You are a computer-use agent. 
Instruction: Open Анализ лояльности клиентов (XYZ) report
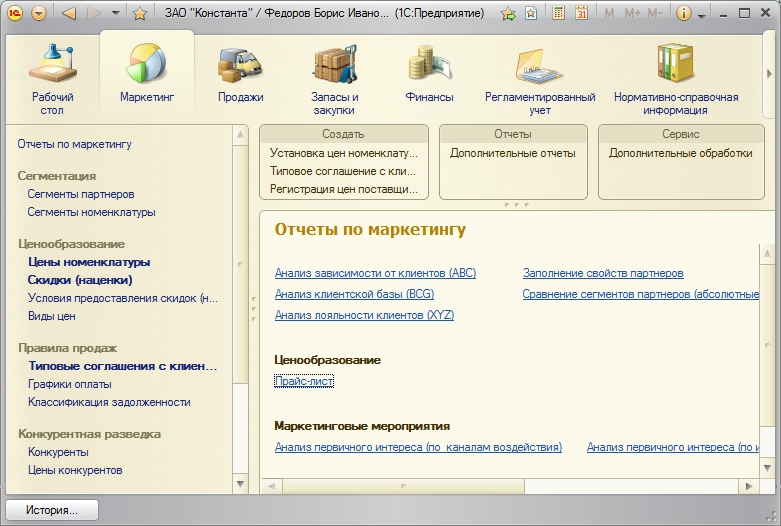[x=364, y=315]
